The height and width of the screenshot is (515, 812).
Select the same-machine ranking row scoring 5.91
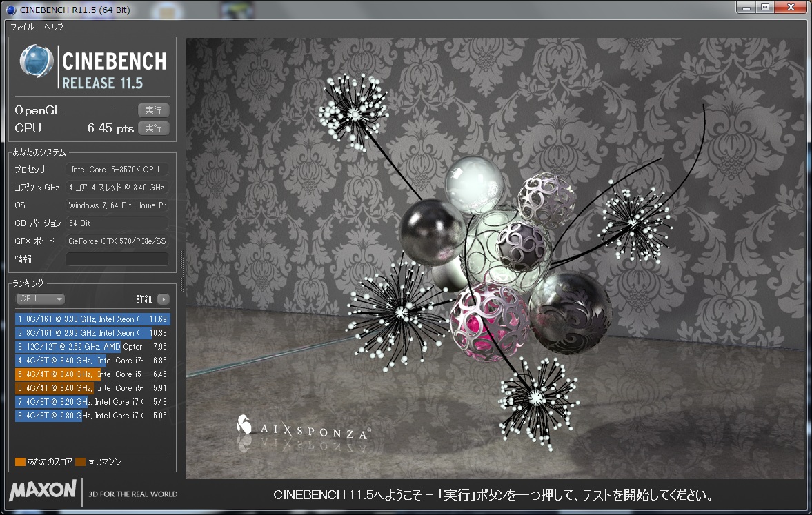coord(92,388)
